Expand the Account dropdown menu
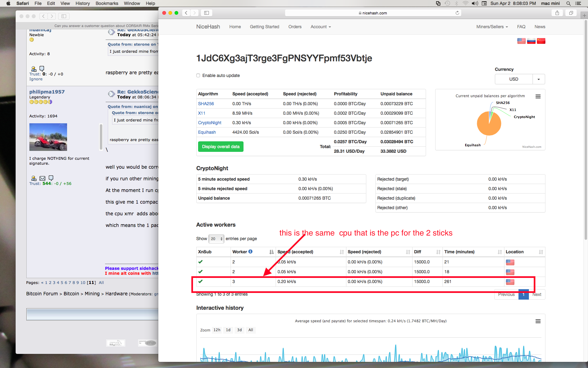This screenshot has width=588, height=368. coord(321,27)
